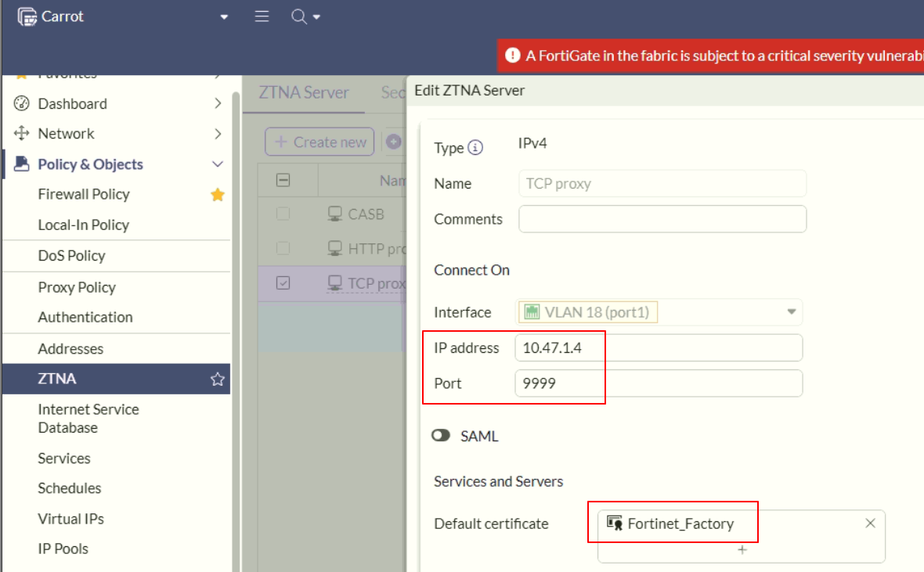Remove Fortinet_Factory with the X icon
Screen dimensions: 924x572
[871, 523]
